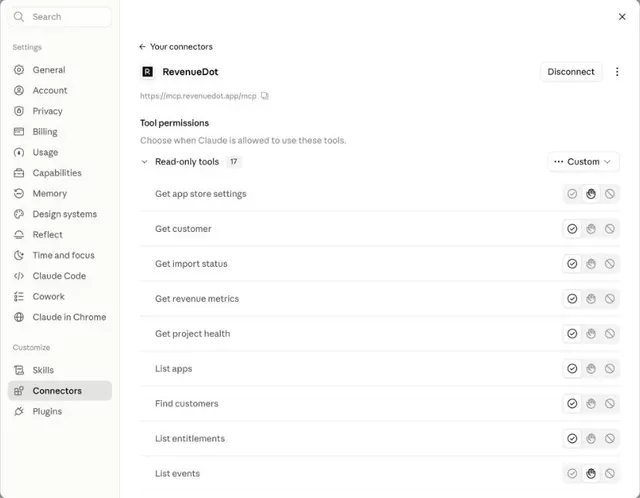Select Connectors in the sidebar
The image size is (640, 498).
pos(60,391)
